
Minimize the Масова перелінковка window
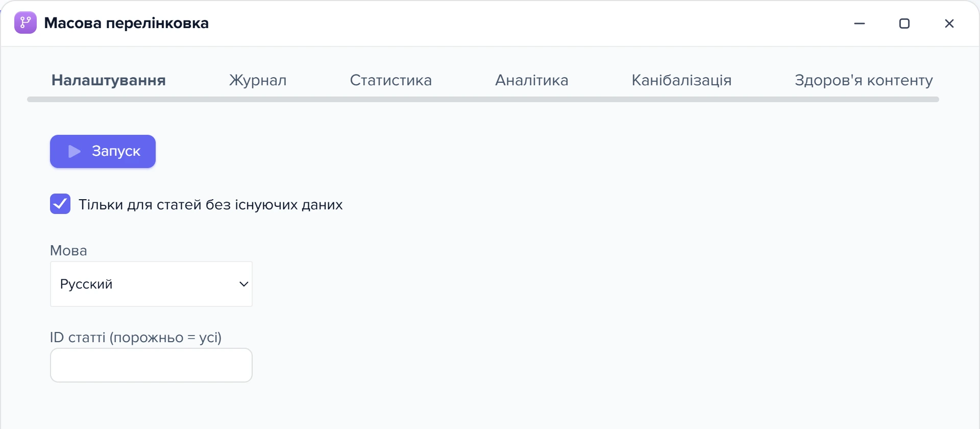click(x=860, y=23)
